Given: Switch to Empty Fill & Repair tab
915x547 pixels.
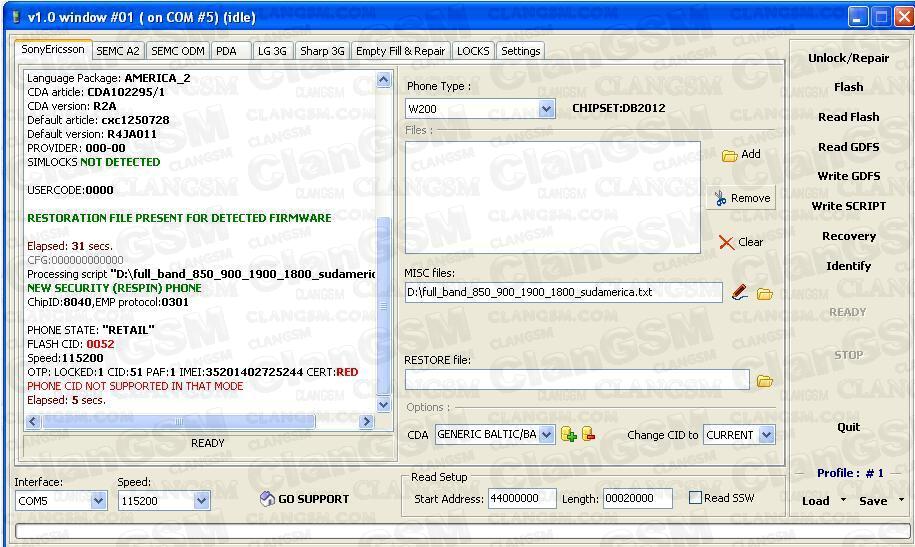Looking at the screenshot, I should tap(400, 51).
